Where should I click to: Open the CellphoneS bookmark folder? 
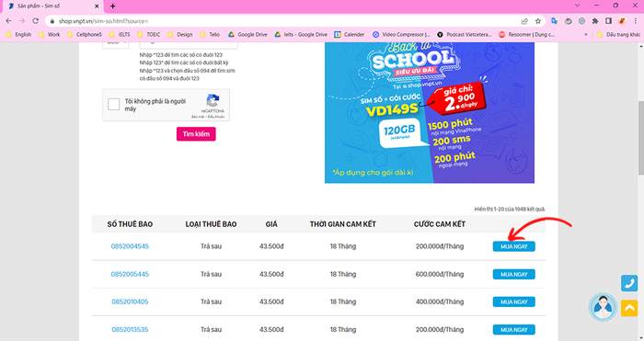[85, 35]
